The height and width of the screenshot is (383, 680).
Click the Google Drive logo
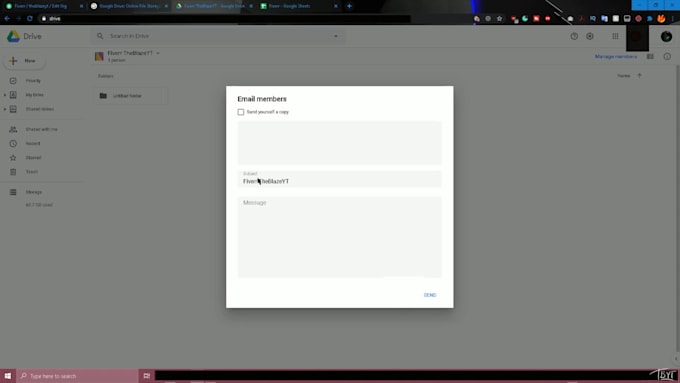[13, 36]
